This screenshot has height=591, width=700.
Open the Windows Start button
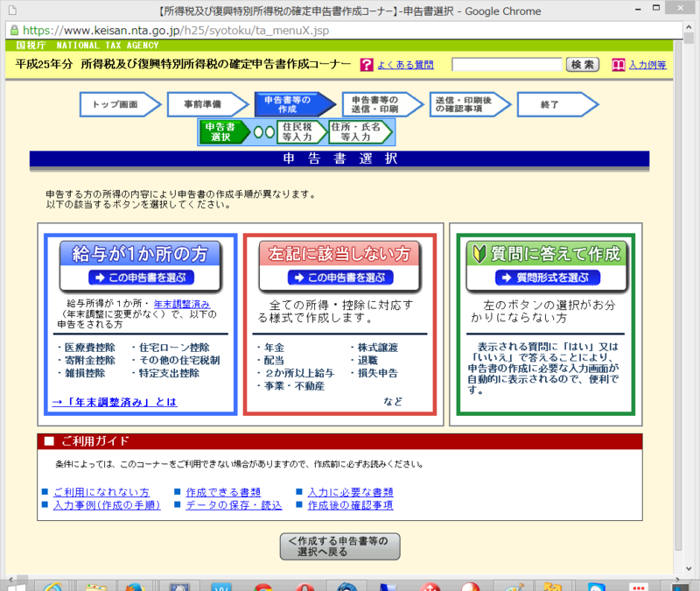(17, 586)
